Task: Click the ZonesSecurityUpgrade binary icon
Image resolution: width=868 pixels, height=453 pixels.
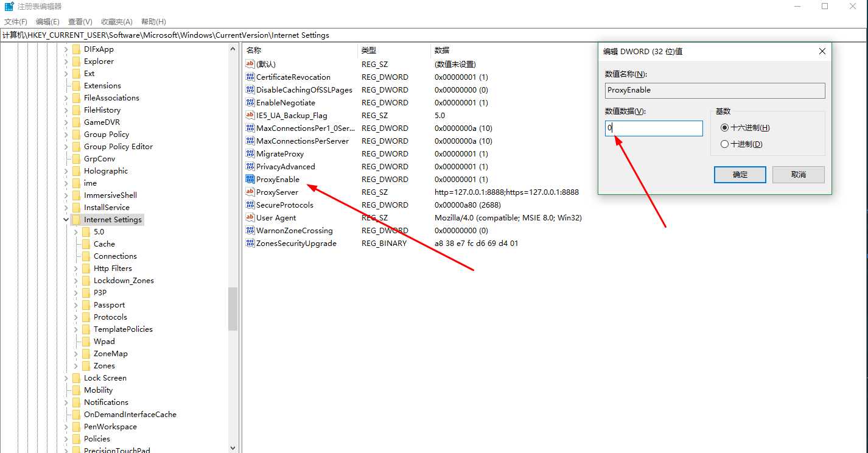Action: tap(250, 243)
